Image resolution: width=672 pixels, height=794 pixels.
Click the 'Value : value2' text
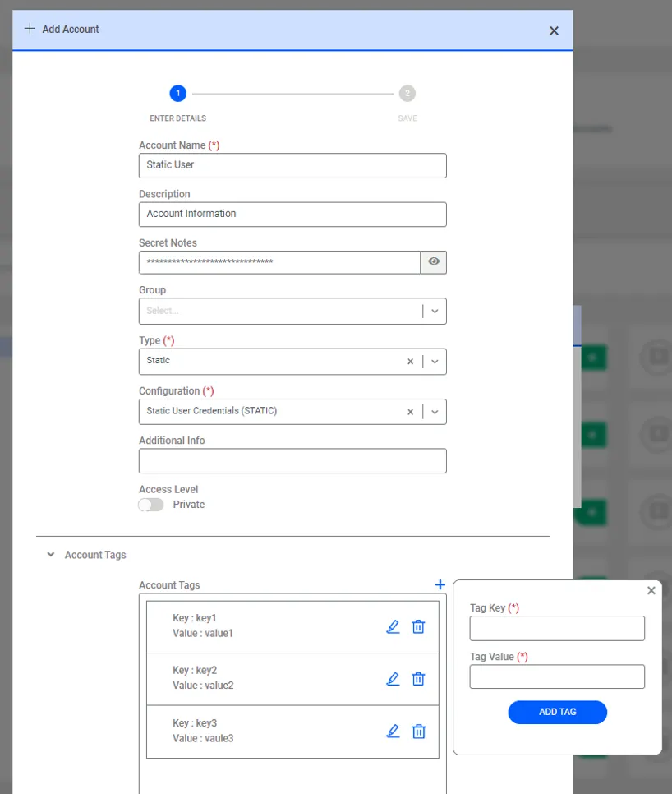[x=203, y=686]
